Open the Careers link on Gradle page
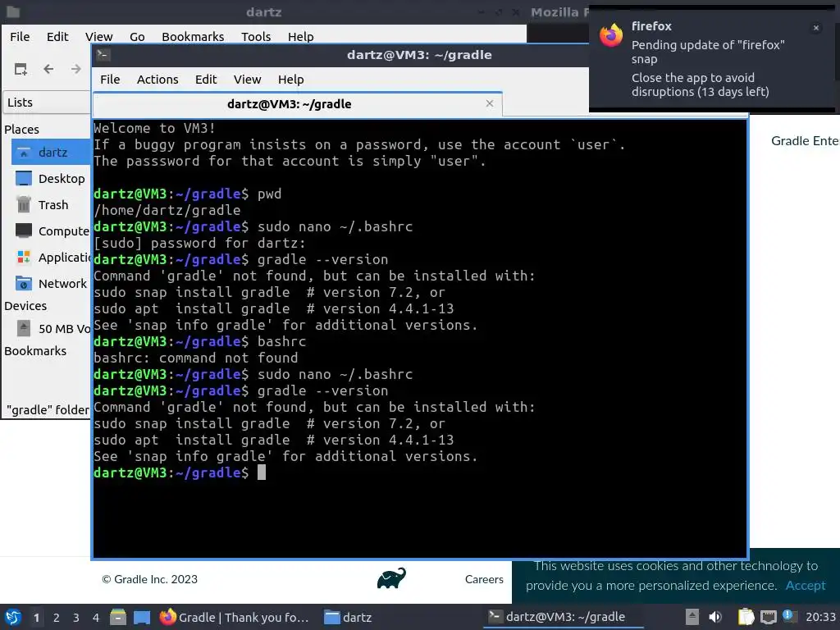This screenshot has height=630, width=840. coord(484,579)
